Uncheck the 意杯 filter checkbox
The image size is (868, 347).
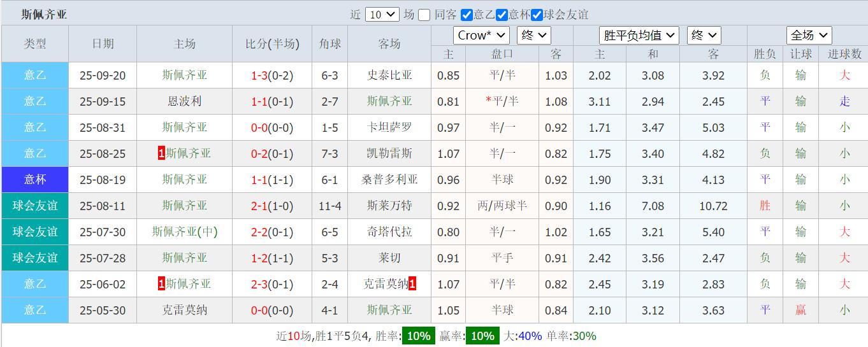point(502,15)
